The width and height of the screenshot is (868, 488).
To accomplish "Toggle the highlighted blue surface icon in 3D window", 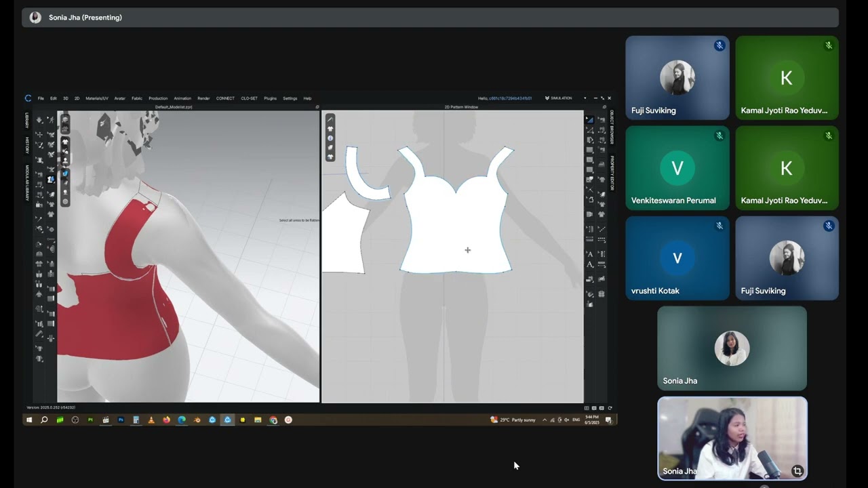I will click(65, 174).
